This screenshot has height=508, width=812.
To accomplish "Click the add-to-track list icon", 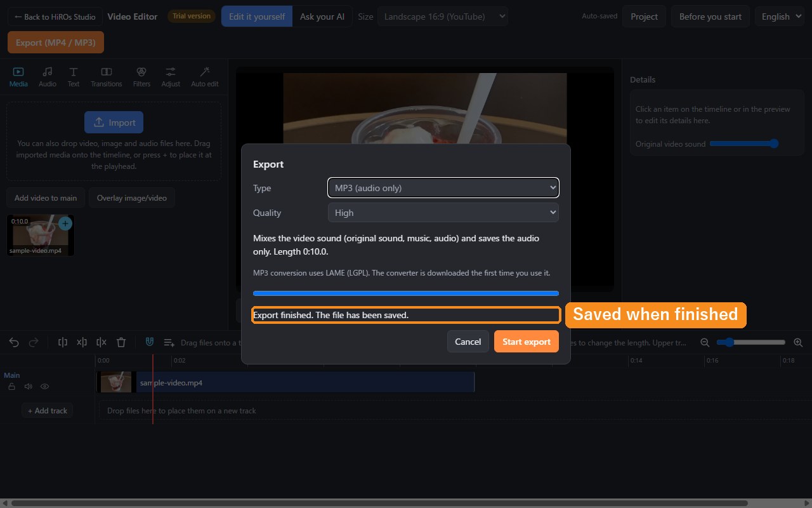I will coord(169,342).
